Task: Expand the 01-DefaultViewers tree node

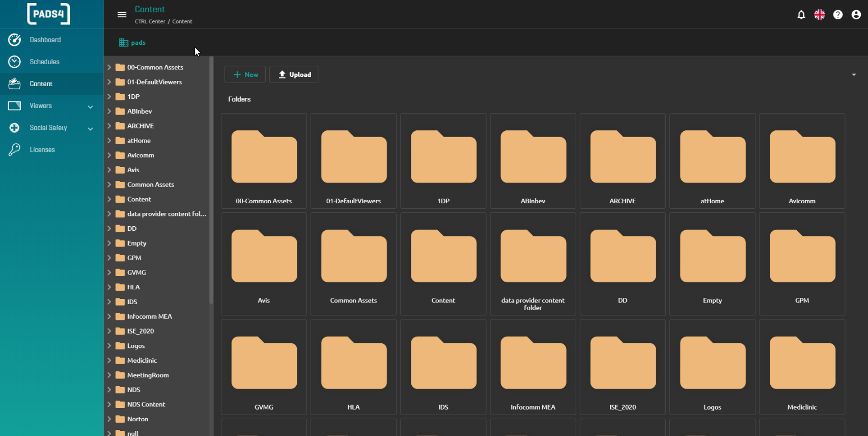Action: point(109,82)
